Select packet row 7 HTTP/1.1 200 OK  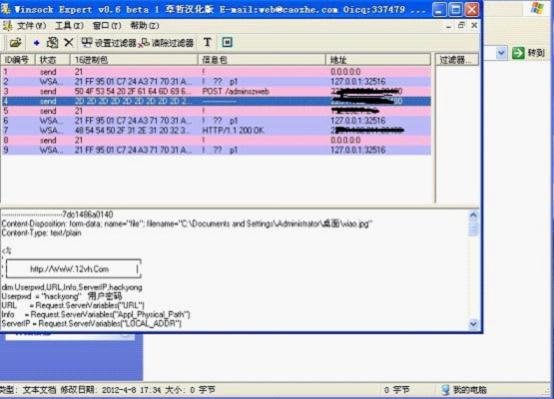[x=216, y=130]
